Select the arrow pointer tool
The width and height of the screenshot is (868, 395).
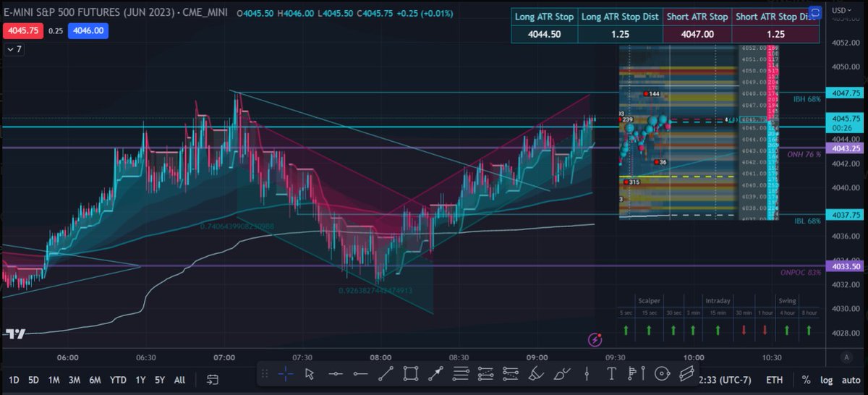tap(310, 373)
